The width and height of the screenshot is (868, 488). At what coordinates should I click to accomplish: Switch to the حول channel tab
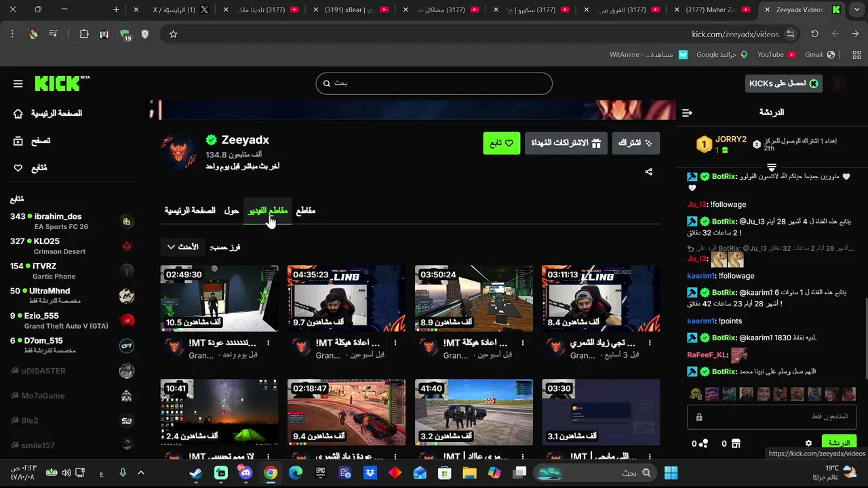pos(232,211)
